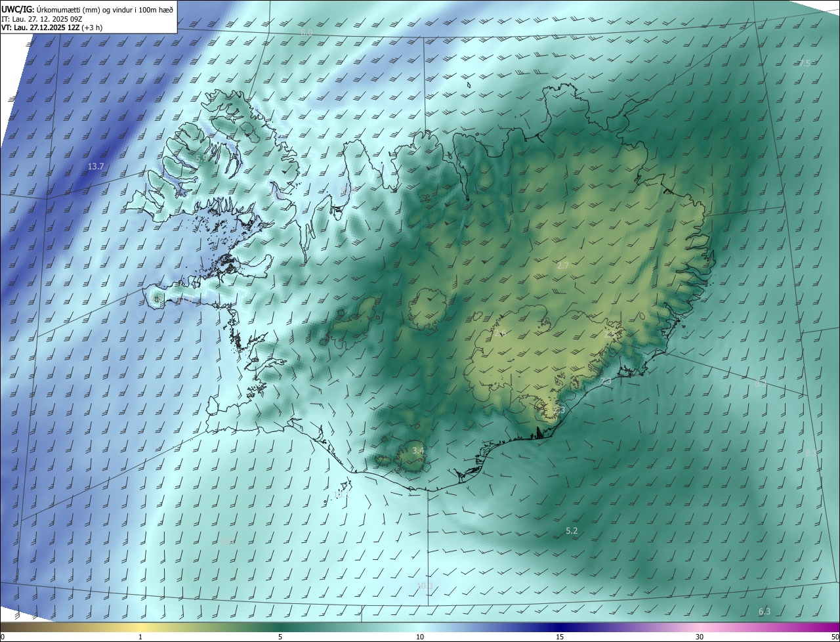Click the 13.7 value on the map
Viewport: 840px width, 642px height.
click(x=96, y=167)
